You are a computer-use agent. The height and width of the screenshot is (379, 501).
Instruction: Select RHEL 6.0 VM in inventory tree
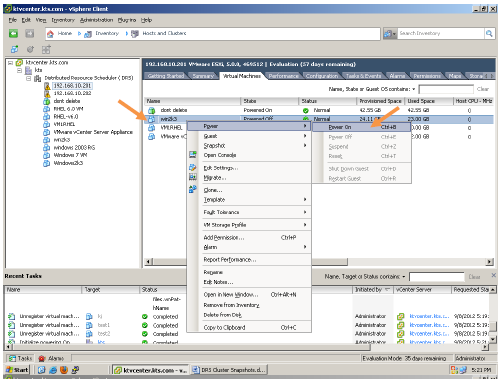click(x=68, y=109)
